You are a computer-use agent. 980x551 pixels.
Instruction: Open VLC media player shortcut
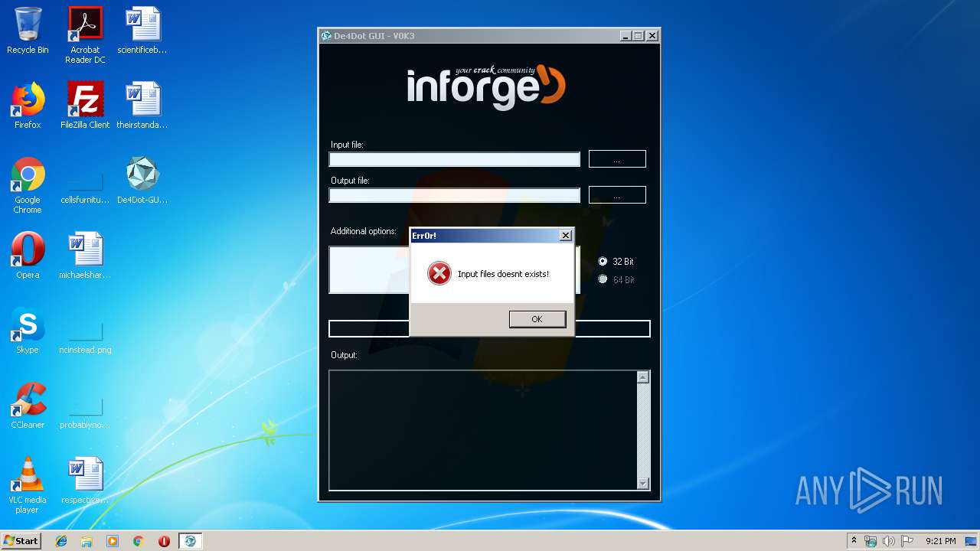[x=28, y=485]
